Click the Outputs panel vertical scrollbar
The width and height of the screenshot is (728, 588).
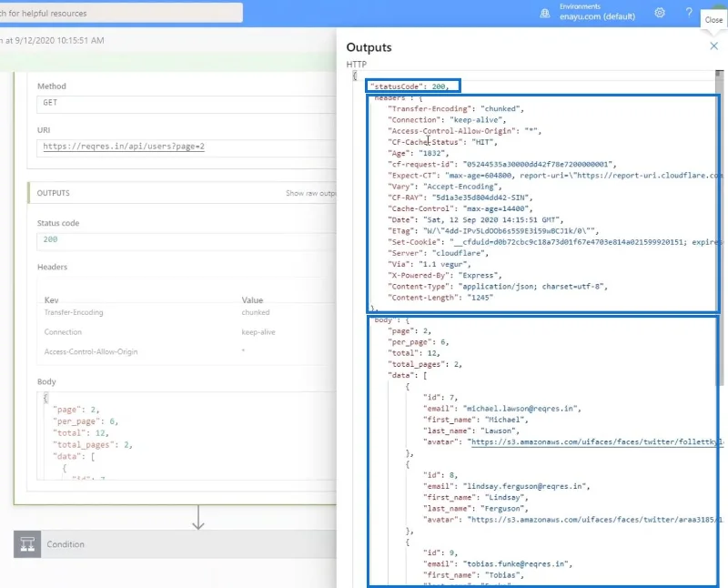(719, 228)
